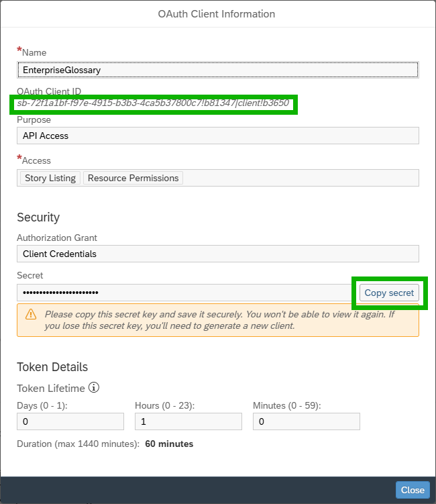Click the Token Lifetime info icon
This screenshot has height=504, width=436.
(94, 387)
